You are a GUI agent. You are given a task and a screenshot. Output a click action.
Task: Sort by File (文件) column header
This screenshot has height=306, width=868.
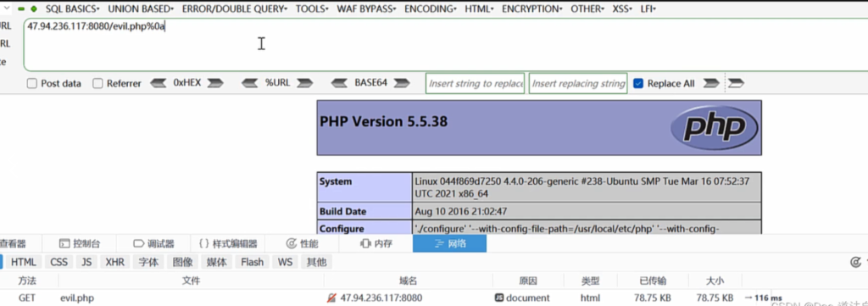pyautogui.click(x=191, y=281)
